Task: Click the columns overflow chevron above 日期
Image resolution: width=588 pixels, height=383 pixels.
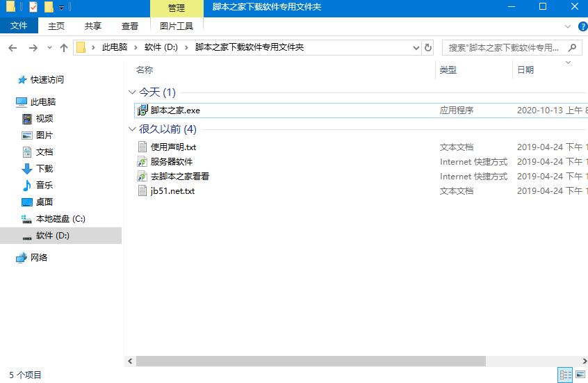Action: [x=568, y=63]
